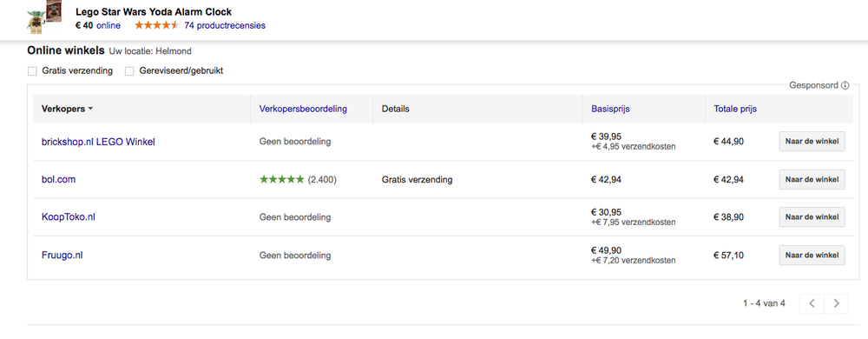
Task: Sort by Totale prijs column header
Action: [735, 109]
